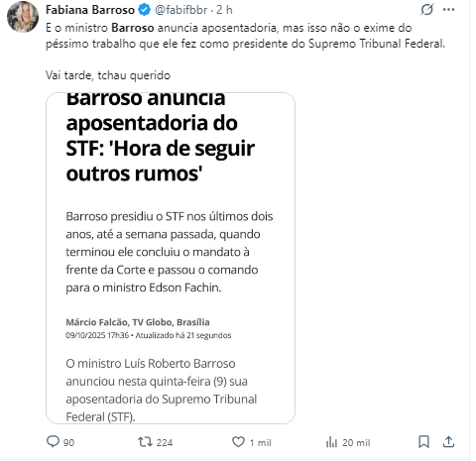Repost using the retweet arrows icon
Screen dimensions: 476x461
pyautogui.click(x=145, y=442)
